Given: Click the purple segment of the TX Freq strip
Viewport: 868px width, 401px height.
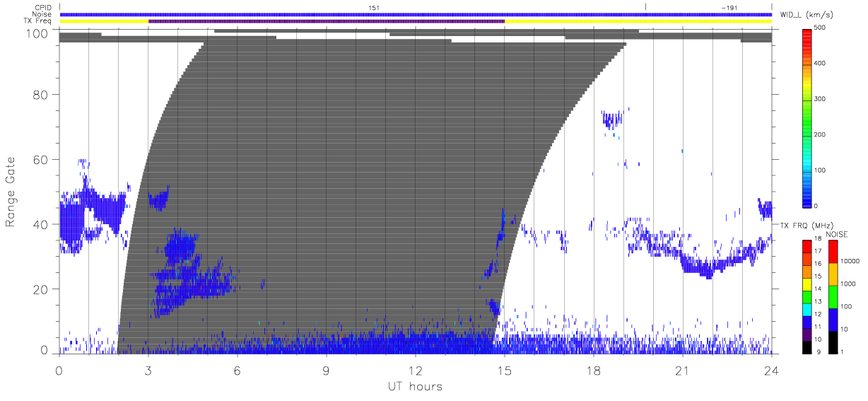Looking at the screenshot, I should 327,21.
